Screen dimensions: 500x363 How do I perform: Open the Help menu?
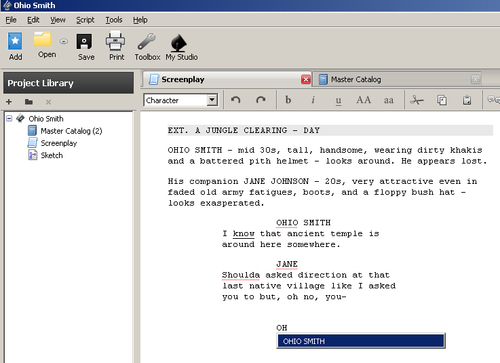(140, 20)
